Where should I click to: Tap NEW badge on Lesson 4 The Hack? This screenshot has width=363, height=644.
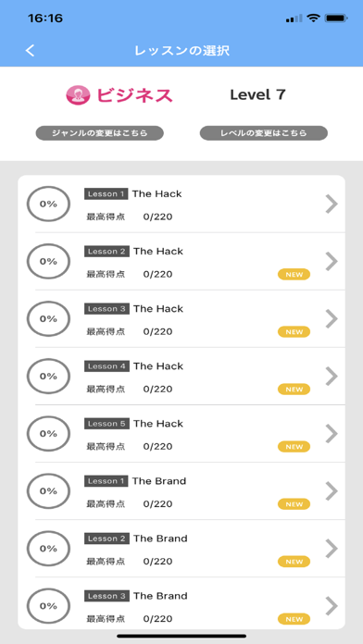pos(294,390)
